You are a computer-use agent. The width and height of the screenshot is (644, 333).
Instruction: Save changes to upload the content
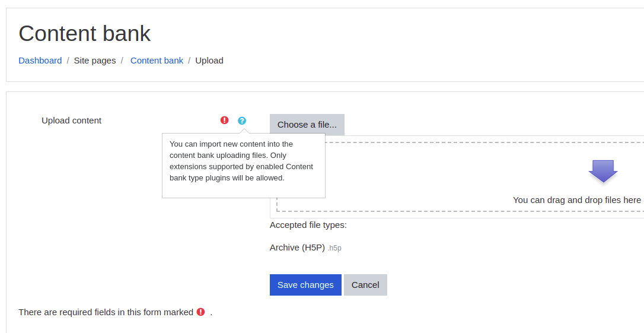(x=305, y=285)
